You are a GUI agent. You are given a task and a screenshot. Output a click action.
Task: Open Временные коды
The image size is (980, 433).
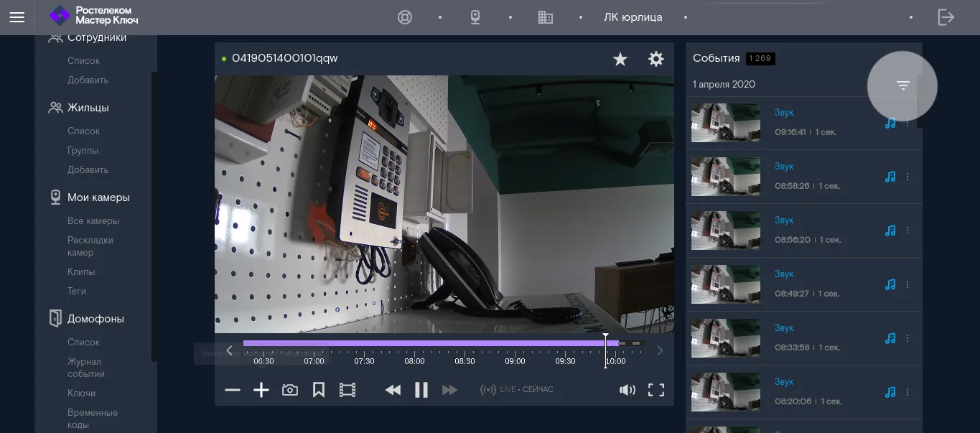pyautogui.click(x=93, y=419)
